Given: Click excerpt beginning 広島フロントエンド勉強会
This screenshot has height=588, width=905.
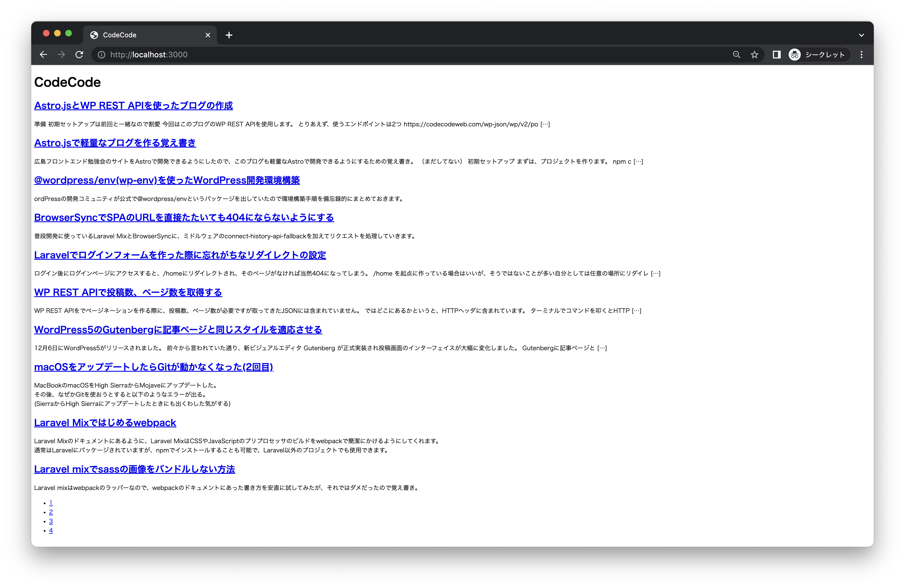Looking at the screenshot, I should 339,161.
